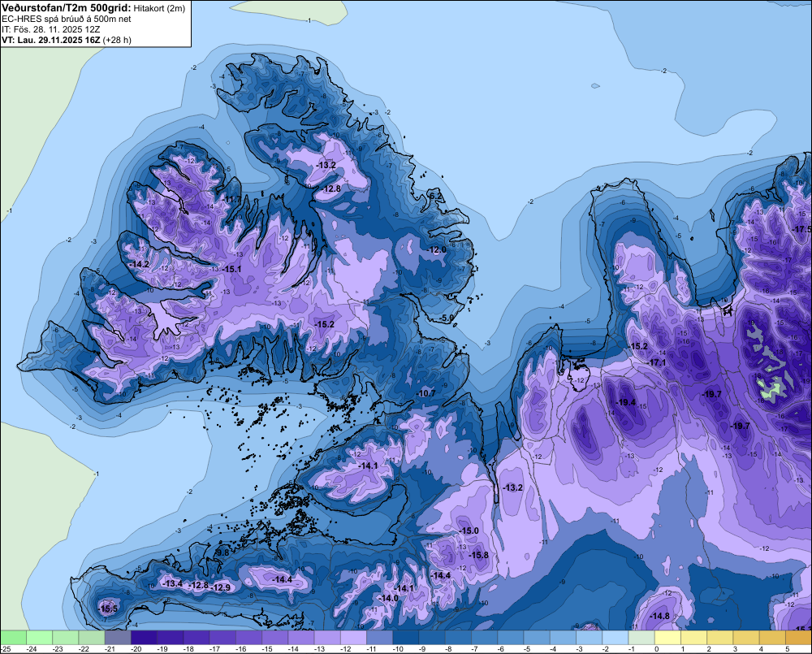Choose the orange legend swatch labeled 5
Image resolution: width=812 pixels, height=654 pixels.
click(x=799, y=637)
